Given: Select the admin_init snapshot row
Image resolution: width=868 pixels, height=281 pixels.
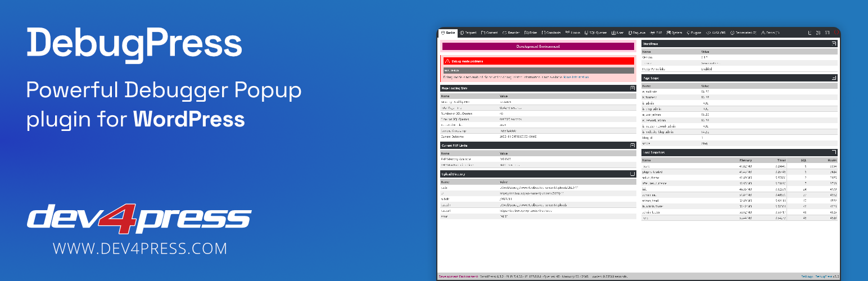Looking at the screenshot, I should tap(740, 195).
